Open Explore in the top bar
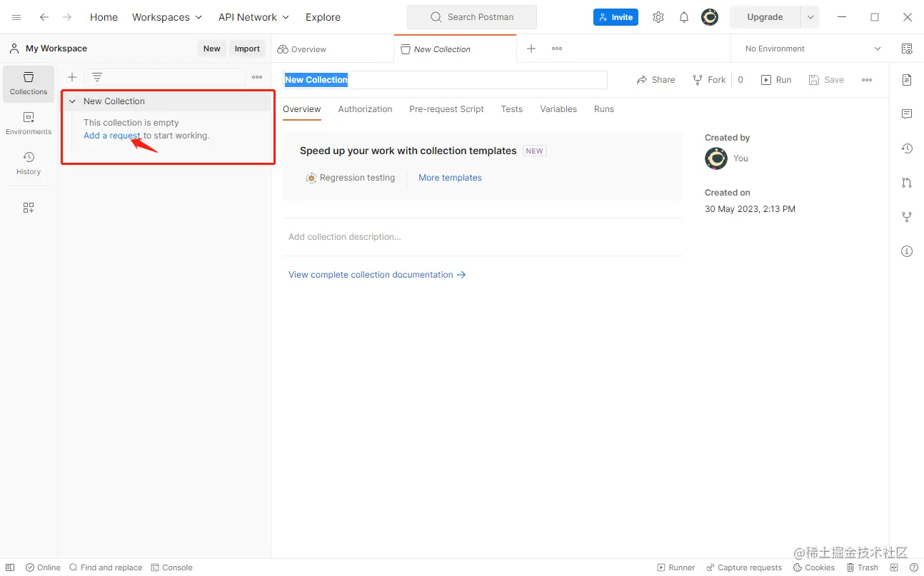This screenshot has height=576, width=924. coord(323,17)
